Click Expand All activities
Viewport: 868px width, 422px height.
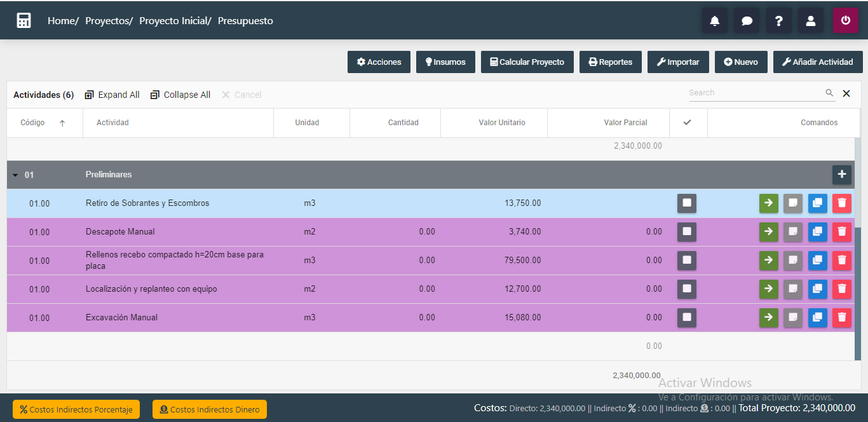click(112, 95)
